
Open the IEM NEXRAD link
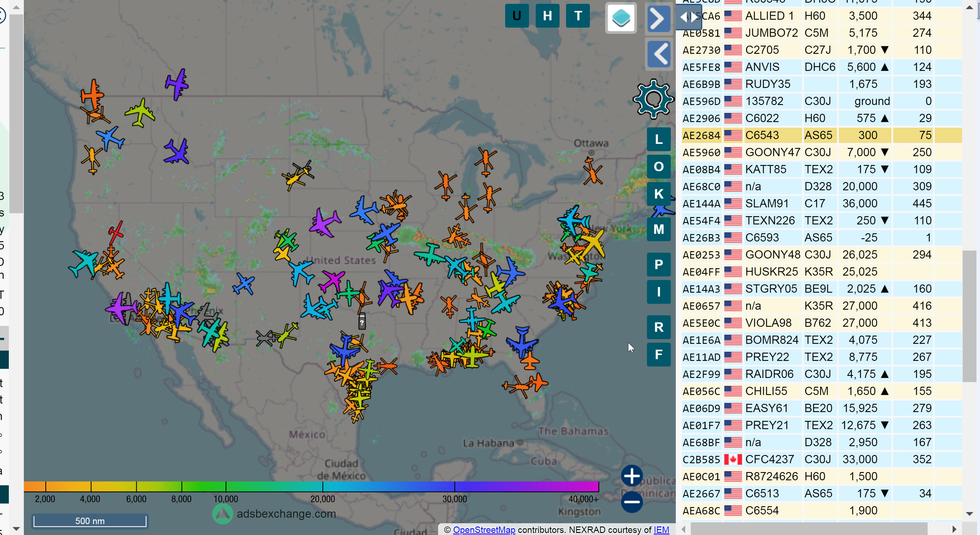(x=661, y=530)
